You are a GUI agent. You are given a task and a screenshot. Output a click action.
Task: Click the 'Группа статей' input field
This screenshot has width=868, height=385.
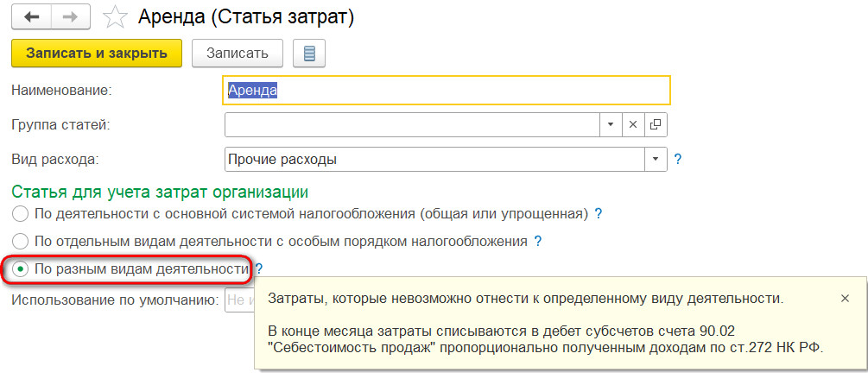[413, 125]
